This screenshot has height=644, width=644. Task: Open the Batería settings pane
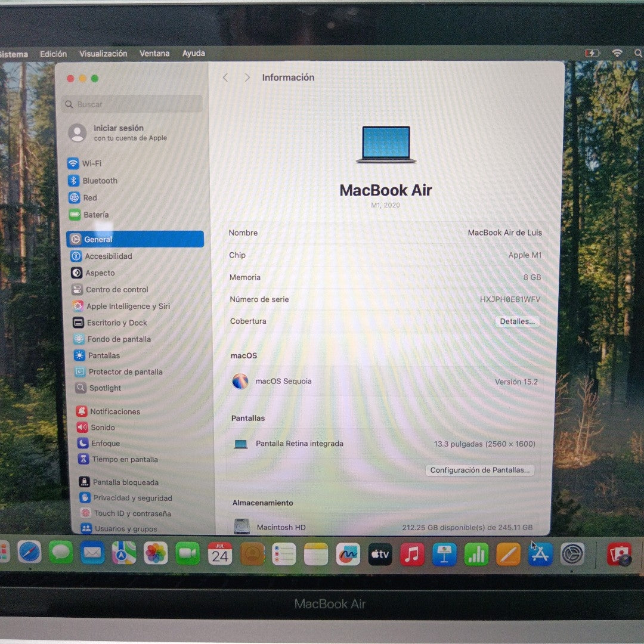click(x=95, y=215)
